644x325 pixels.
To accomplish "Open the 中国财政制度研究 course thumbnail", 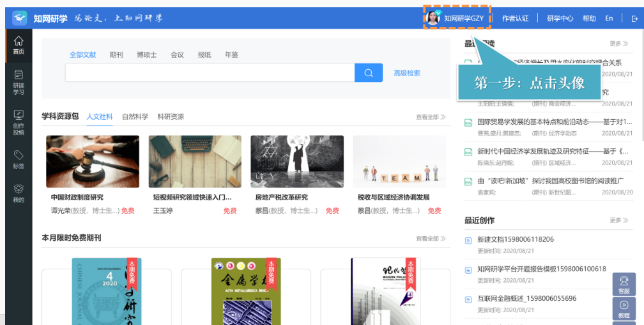I will (93, 161).
